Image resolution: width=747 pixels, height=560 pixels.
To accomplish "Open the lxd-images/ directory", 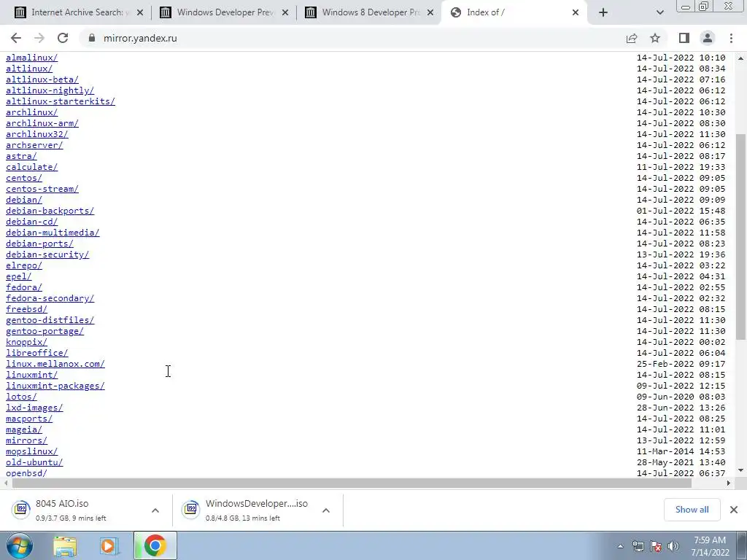I will point(34,408).
